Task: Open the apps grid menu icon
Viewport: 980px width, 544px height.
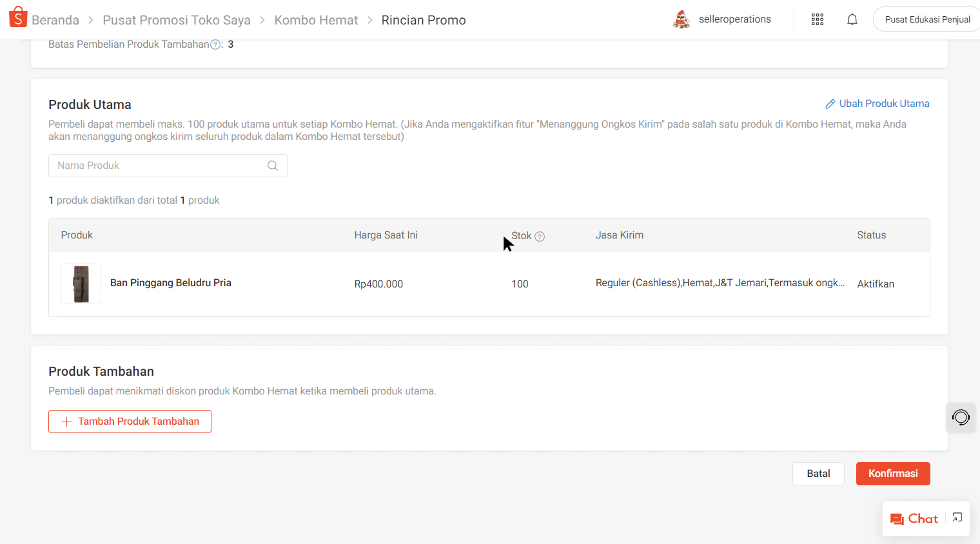Action: 817,19
